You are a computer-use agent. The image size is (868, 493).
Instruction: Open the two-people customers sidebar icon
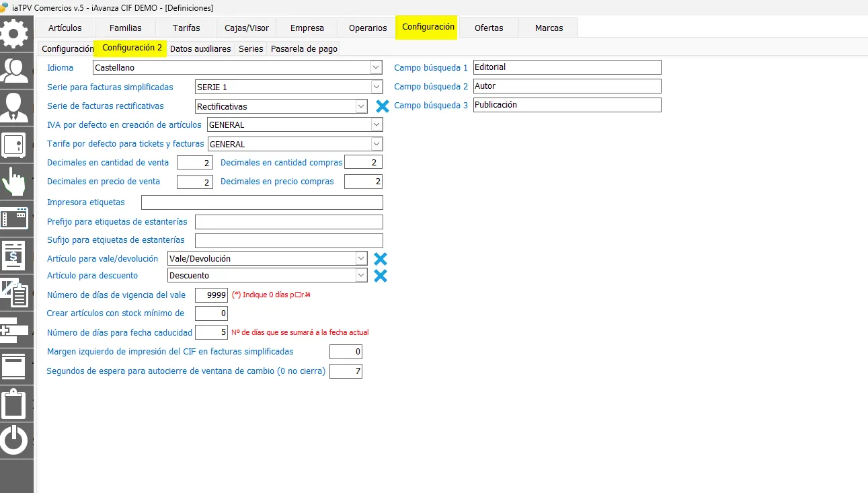pyautogui.click(x=15, y=70)
